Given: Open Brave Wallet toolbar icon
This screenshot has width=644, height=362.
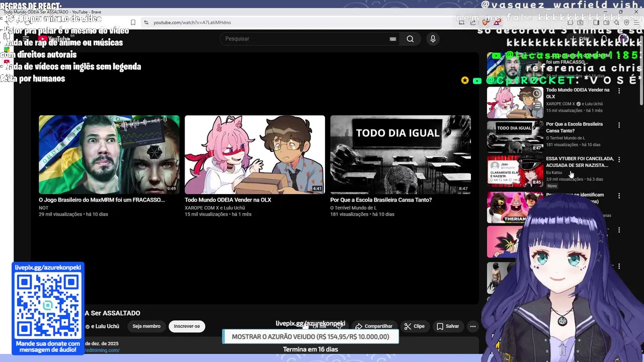Looking at the screenshot, I should click(x=605, y=22).
